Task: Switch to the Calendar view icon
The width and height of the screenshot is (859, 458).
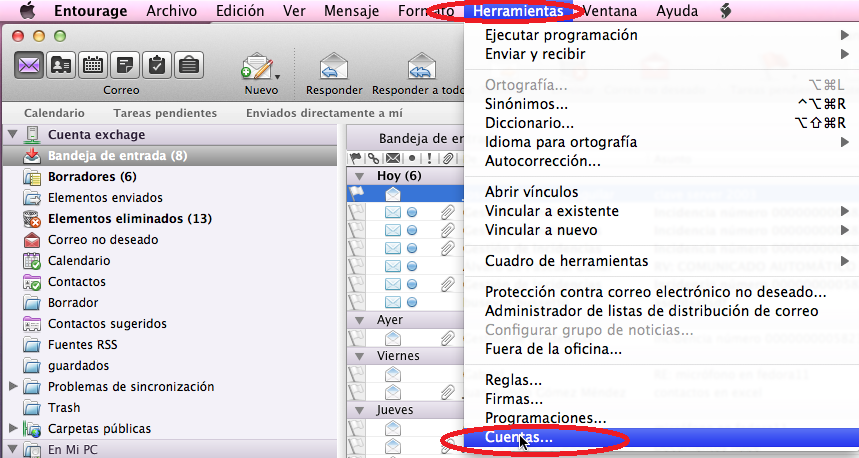Action: point(93,65)
